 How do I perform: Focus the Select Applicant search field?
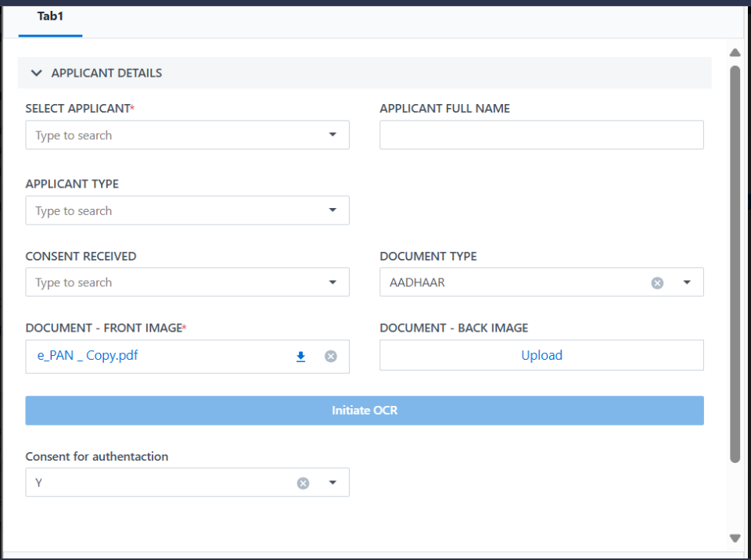172,135
